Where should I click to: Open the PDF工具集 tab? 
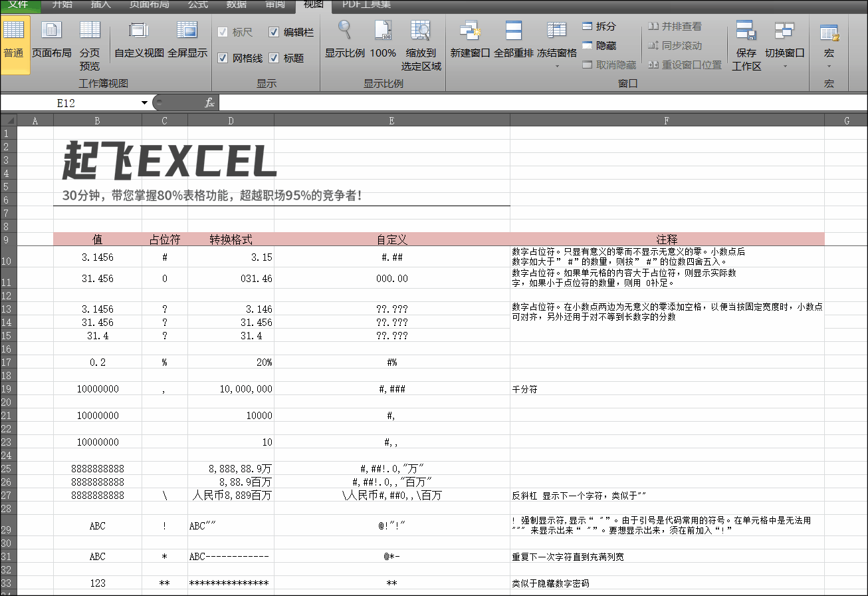366,5
